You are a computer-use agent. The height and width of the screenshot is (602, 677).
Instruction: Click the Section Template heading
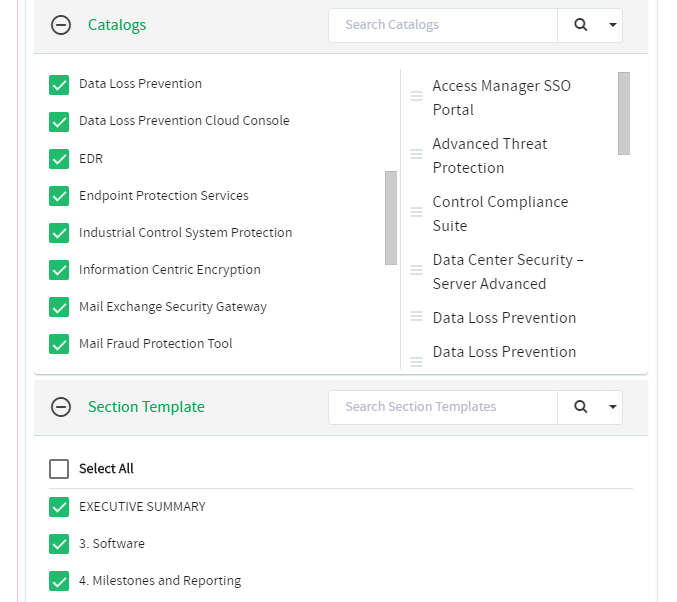click(146, 407)
